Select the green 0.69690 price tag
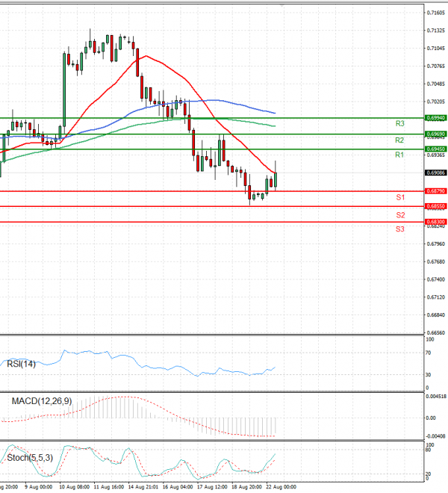The height and width of the screenshot is (493, 448). point(436,134)
